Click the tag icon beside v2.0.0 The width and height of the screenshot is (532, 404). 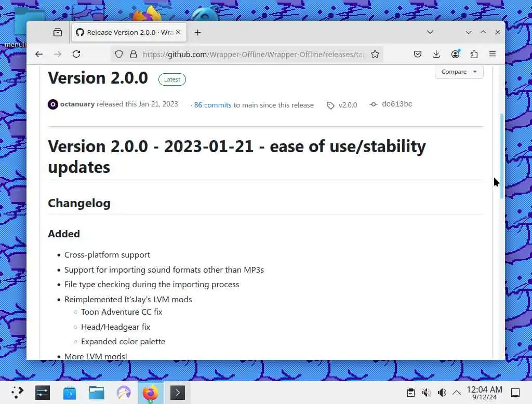330,105
